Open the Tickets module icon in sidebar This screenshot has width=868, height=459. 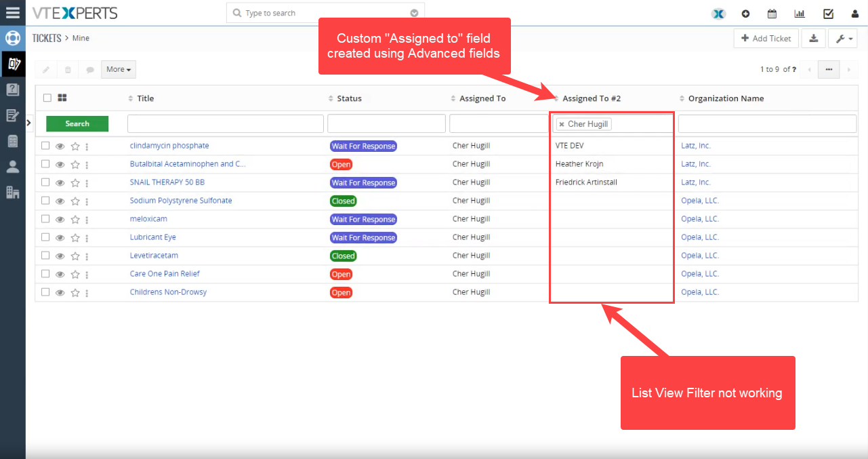12,64
